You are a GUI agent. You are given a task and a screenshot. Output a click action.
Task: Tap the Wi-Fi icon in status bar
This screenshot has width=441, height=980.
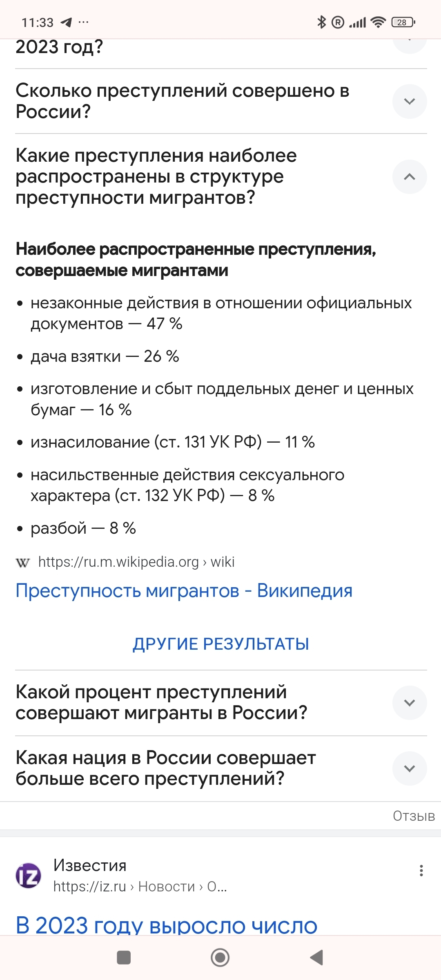pyautogui.click(x=378, y=22)
